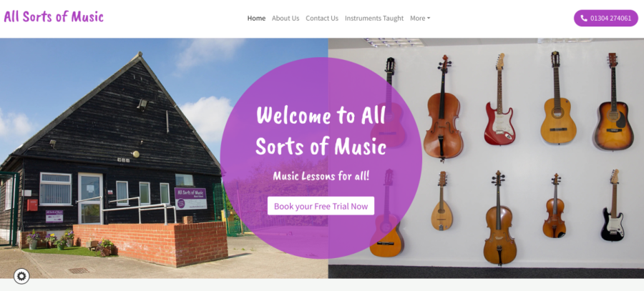The width and height of the screenshot is (644, 291).
Task: Click the All Sorts of Music logo
Action: click(x=54, y=17)
